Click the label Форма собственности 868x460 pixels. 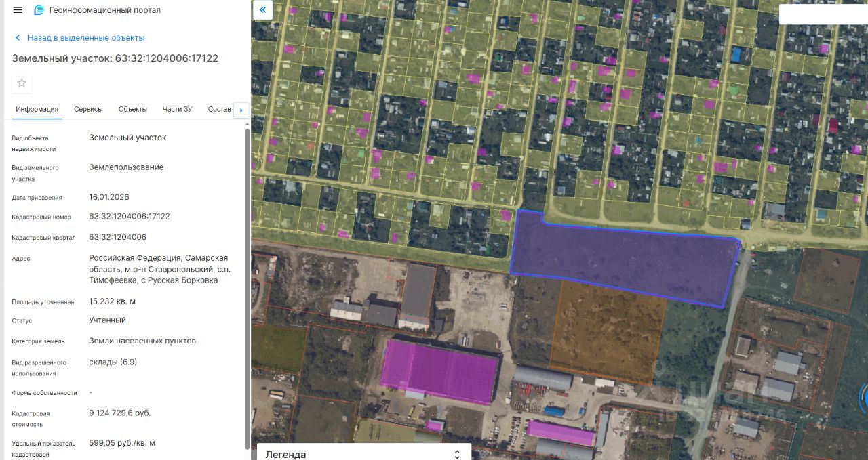click(44, 393)
